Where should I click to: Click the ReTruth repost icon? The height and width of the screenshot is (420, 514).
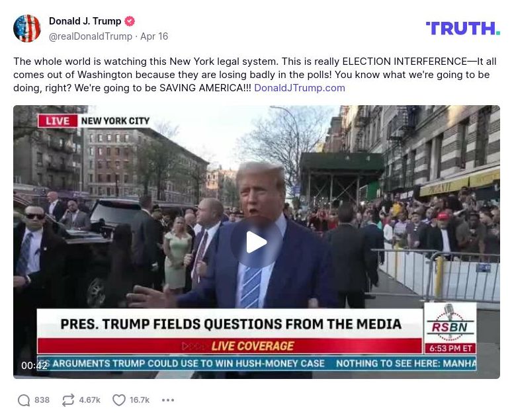click(x=68, y=400)
